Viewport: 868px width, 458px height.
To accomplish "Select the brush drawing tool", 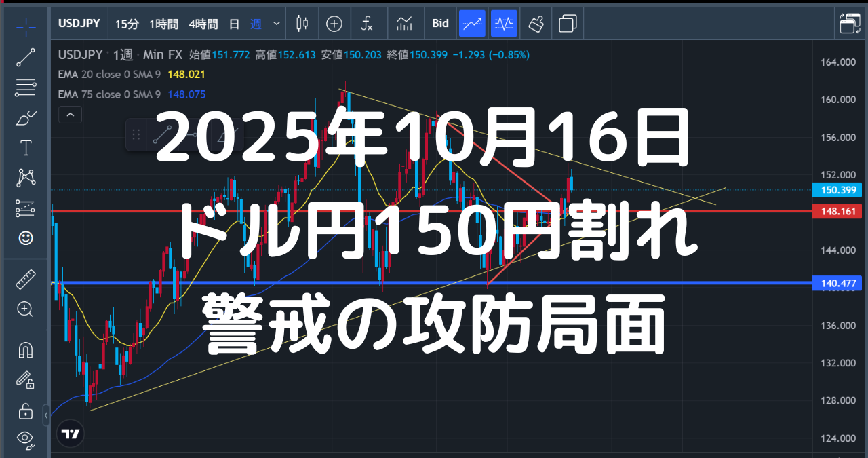I will click(26, 117).
